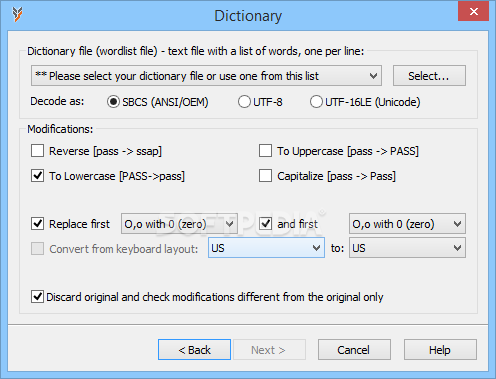The height and width of the screenshot is (379, 496).
Task: Open the target 'to:' keyboard layout dropdown
Action: [x=407, y=248]
